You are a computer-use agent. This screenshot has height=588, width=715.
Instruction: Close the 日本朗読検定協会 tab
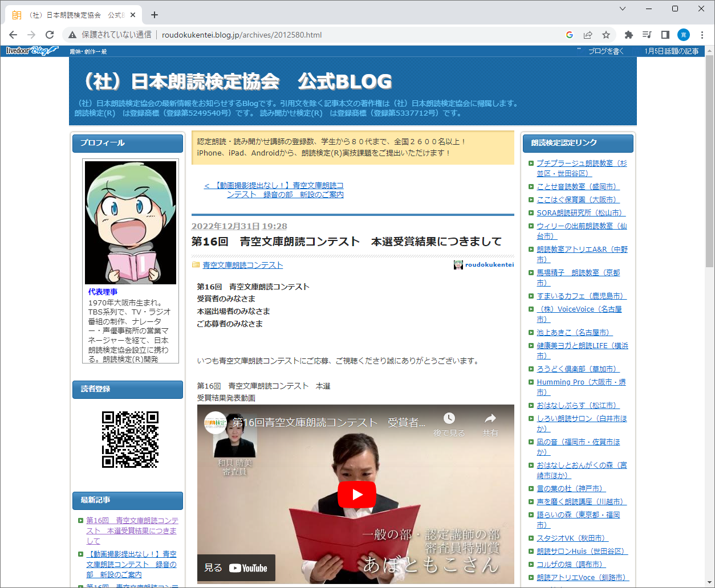(x=133, y=15)
